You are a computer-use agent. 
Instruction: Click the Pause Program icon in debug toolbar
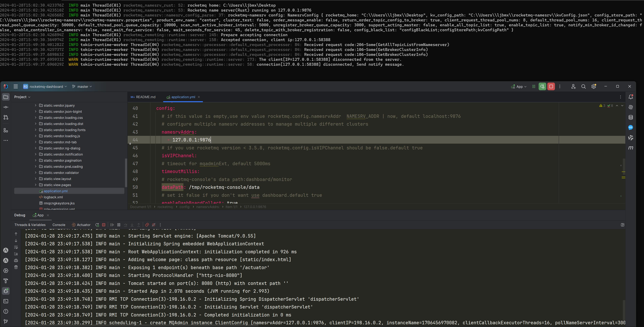[119, 225]
